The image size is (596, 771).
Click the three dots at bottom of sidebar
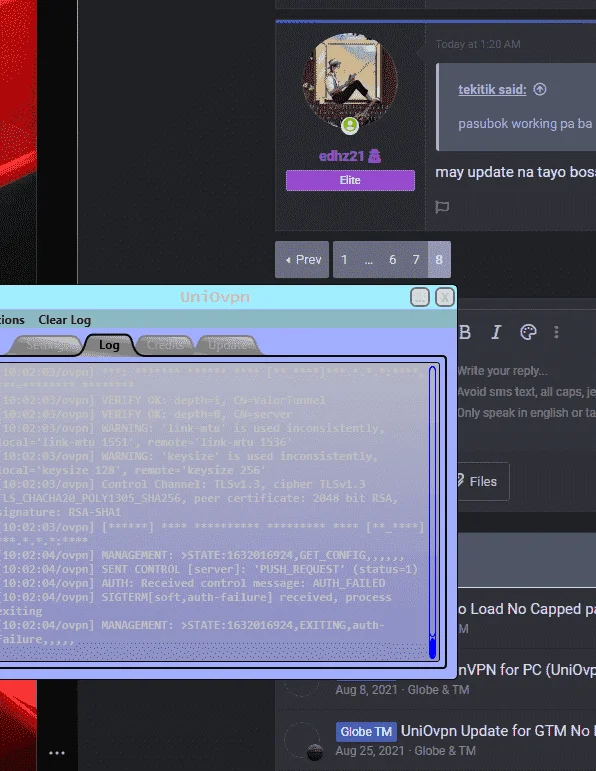(x=57, y=753)
